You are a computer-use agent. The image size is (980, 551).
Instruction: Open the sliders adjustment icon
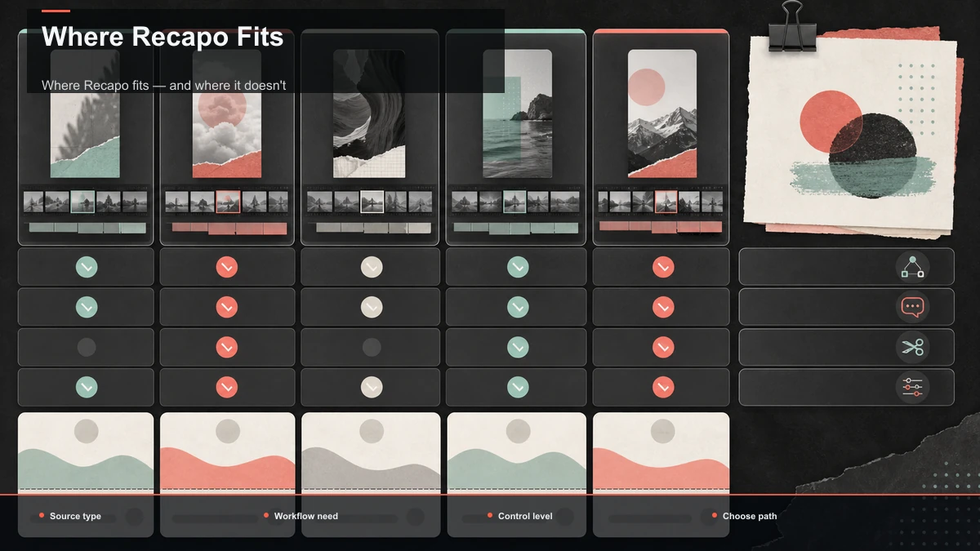pos(912,387)
